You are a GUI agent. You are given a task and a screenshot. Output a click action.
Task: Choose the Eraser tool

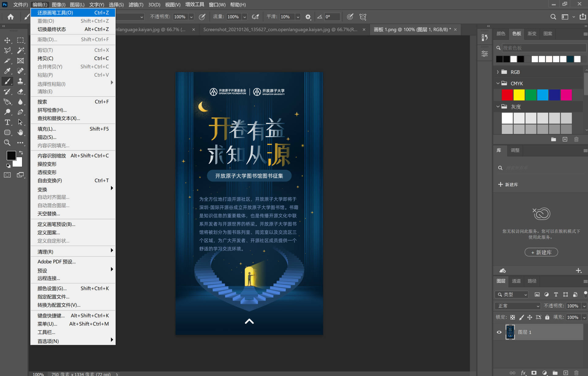[20, 92]
